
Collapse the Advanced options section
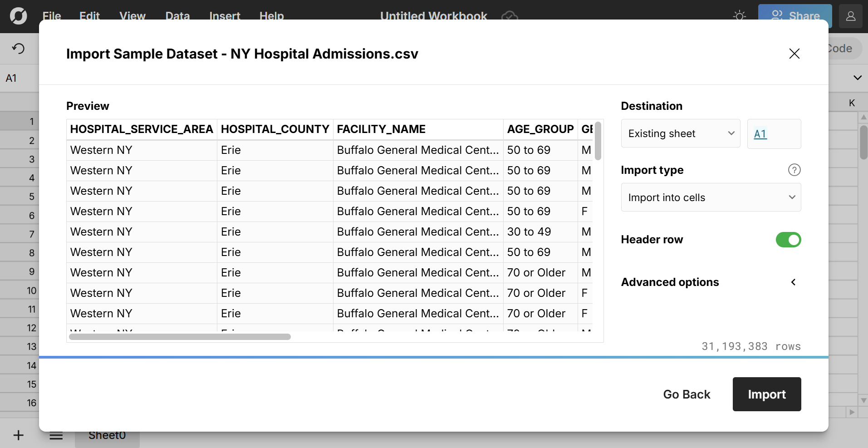pos(793,282)
